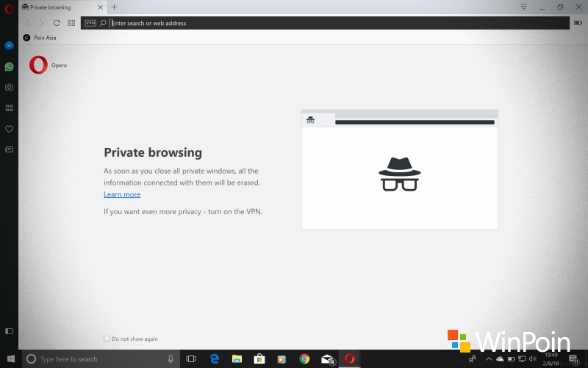Viewport: 588px width, 368px height.
Task: Check the "Do not show again" checkbox
Action: [107, 339]
